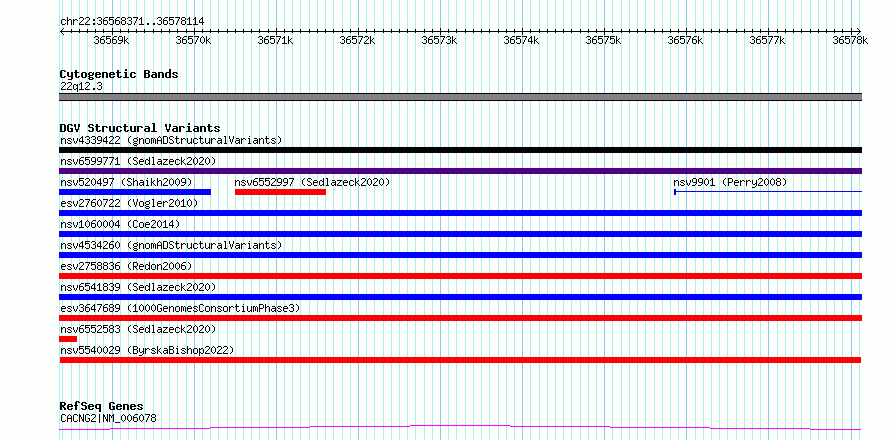Click the 36569k ruler position
This screenshot has width=890, height=440.
coord(112,40)
